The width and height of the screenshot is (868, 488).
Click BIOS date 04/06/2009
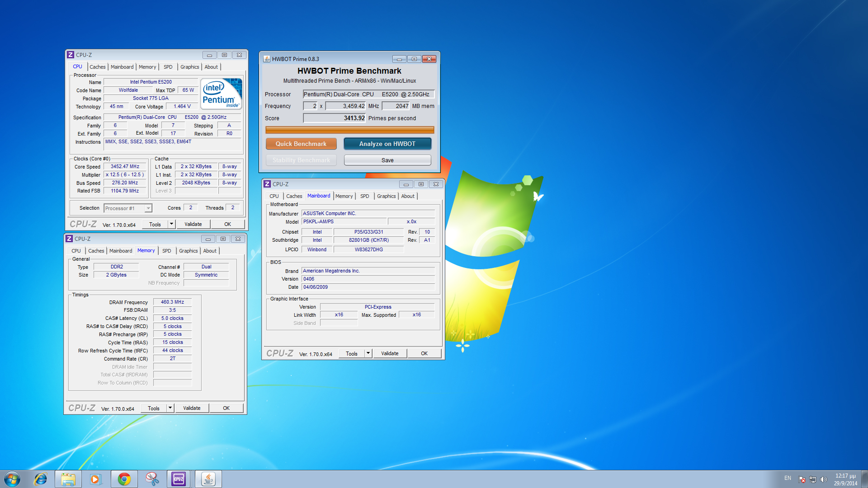click(368, 287)
